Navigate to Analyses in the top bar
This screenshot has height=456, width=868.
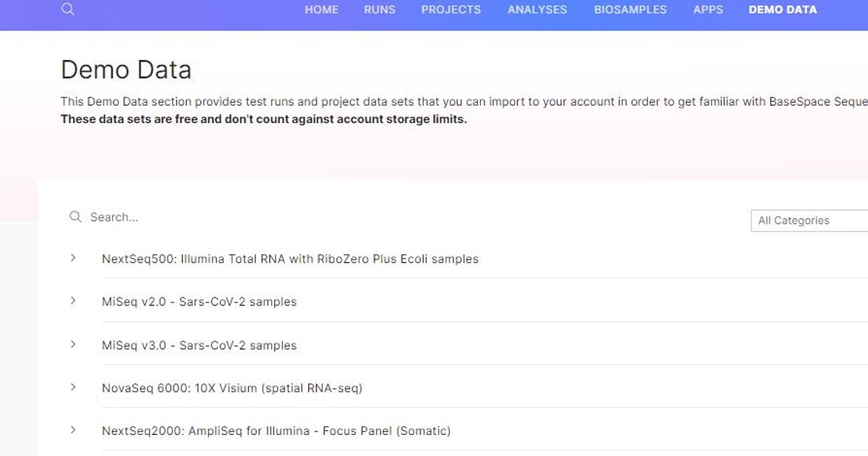tap(537, 10)
